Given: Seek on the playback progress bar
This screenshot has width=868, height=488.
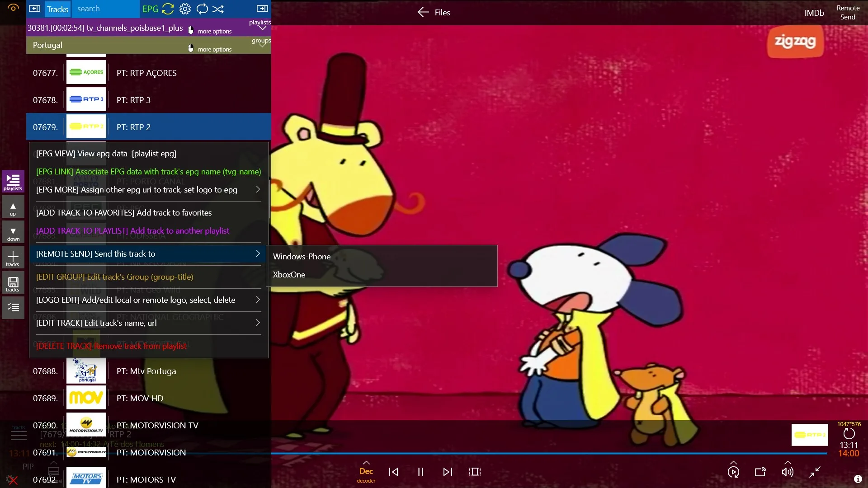Looking at the screenshot, I should 549,453.
